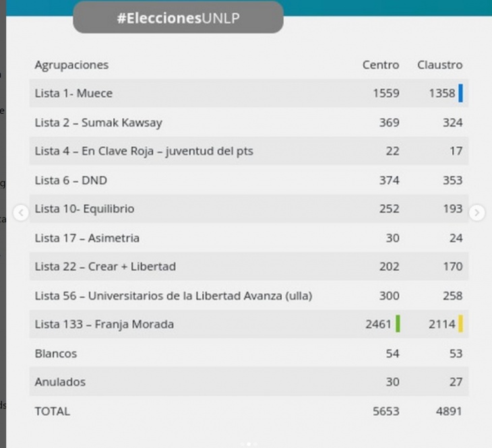The image size is (492, 448).
Task: Go to the previous slide with the left arrow
Action: [21, 213]
